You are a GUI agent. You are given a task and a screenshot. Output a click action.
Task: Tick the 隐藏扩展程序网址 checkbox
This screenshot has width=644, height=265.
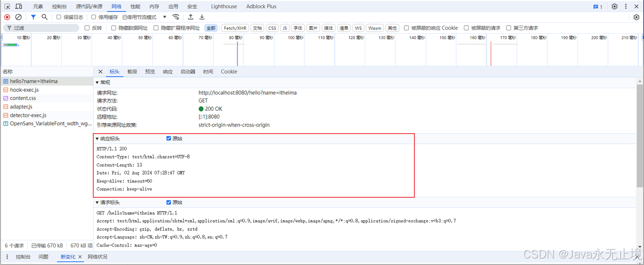point(156,28)
